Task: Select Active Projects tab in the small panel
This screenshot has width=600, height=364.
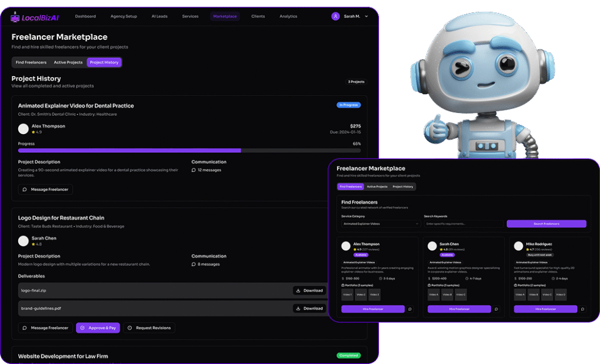Action: (377, 187)
